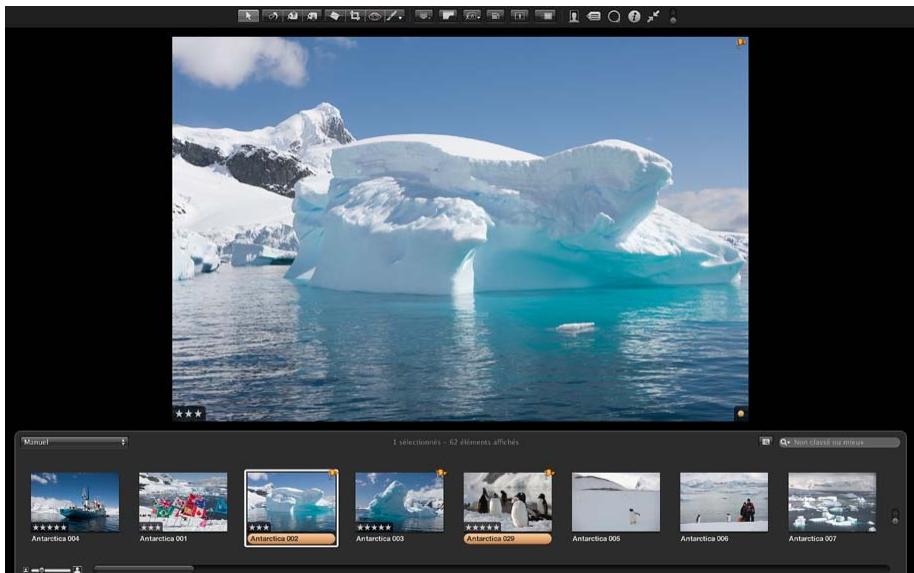Image resolution: width=914 pixels, height=573 pixels.
Task: Toggle the toolbar always-show switch
Action: click(673, 16)
